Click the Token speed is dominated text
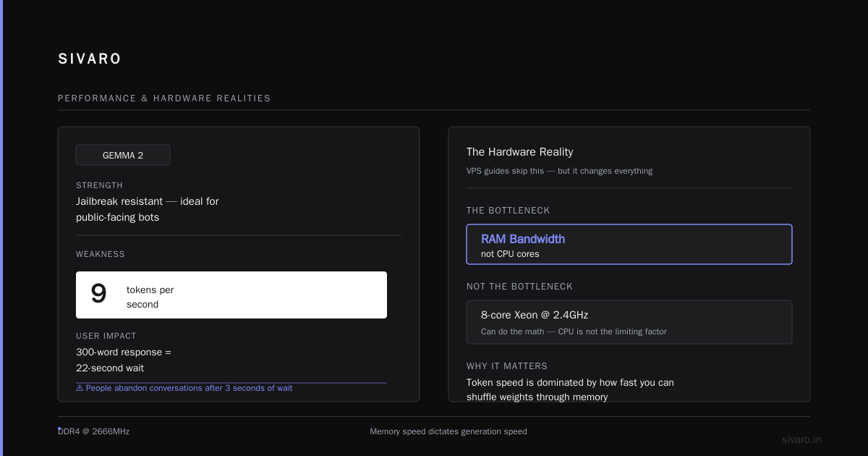 (x=570, y=389)
